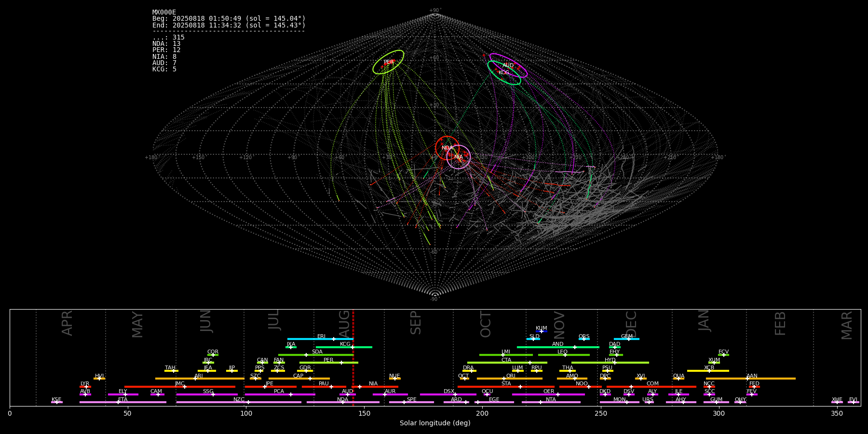Viewport: 868px width, 434px height.
Task: Click the AUD radiant label on sky map
Action: click(x=508, y=66)
